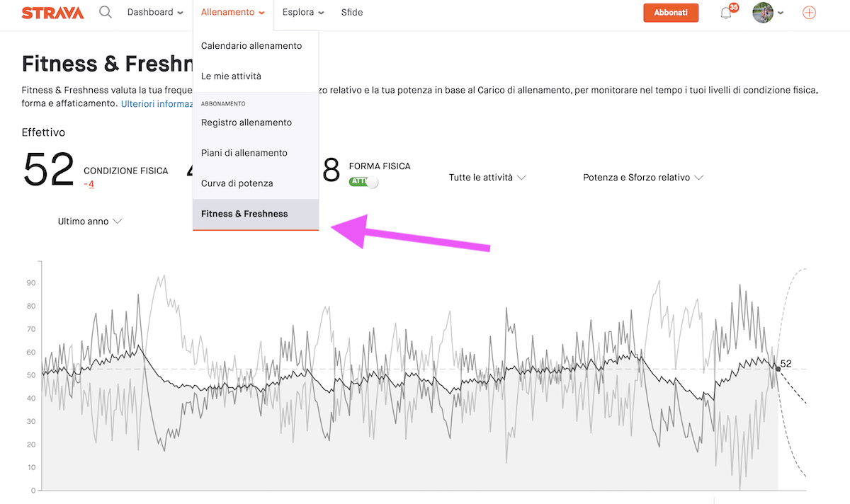This screenshot has height=504, width=850.
Task: Open the Allenamento menu
Action: [233, 12]
